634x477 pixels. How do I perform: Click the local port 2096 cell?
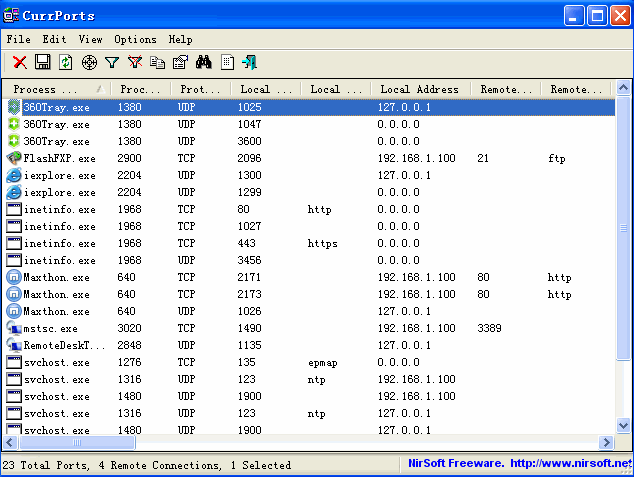pyautogui.click(x=249, y=158)
